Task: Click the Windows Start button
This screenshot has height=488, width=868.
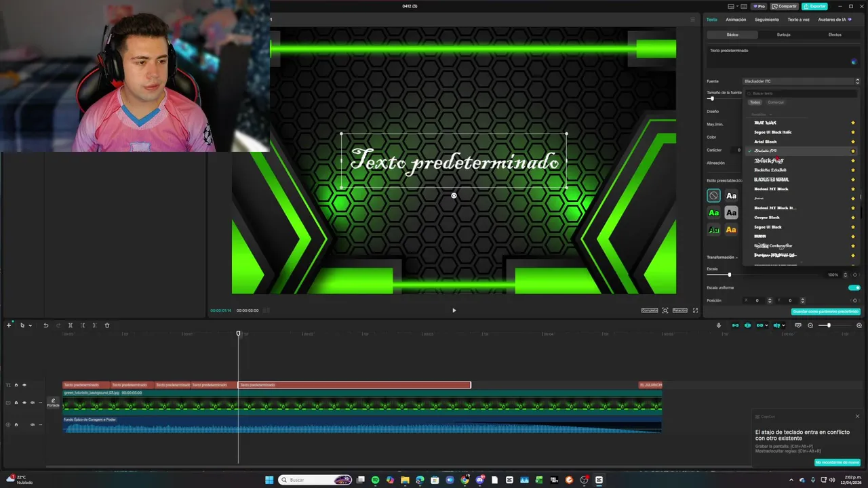Action: (269, 480)
